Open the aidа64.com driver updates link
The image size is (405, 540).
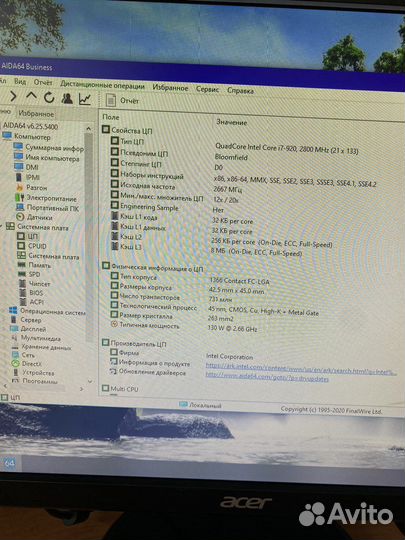[x=267, y=376]
